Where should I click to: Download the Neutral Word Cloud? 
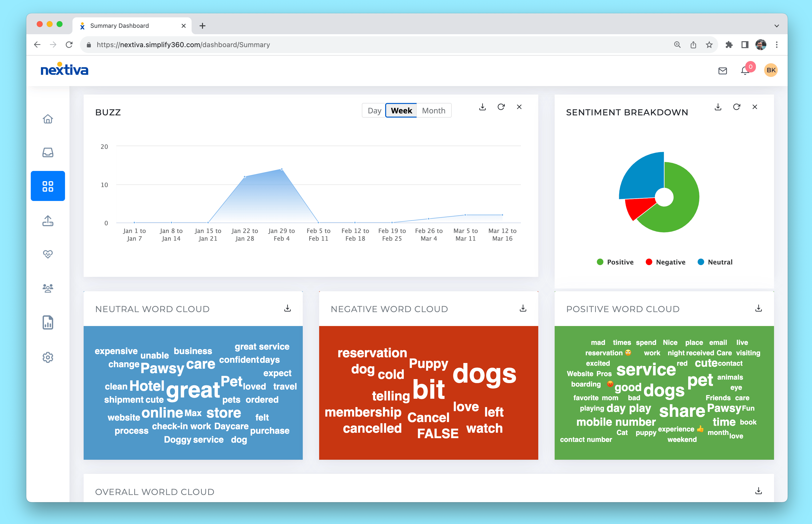point(288,308)
